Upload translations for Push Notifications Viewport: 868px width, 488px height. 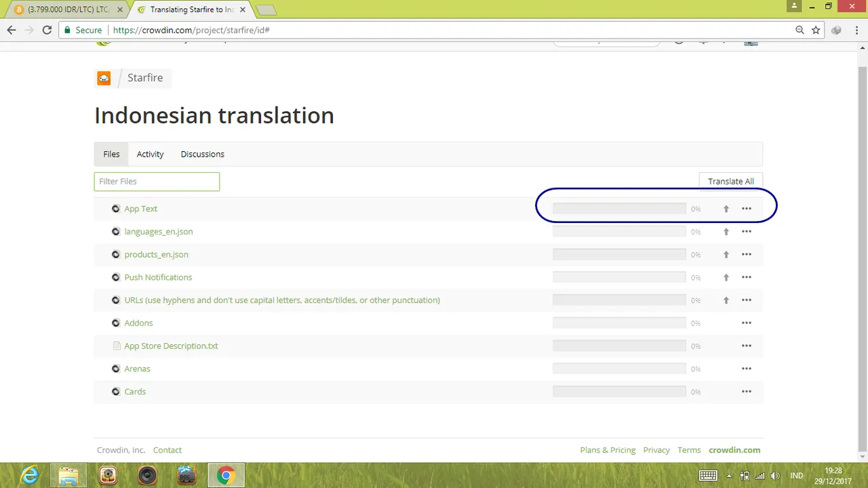(726, 277)
